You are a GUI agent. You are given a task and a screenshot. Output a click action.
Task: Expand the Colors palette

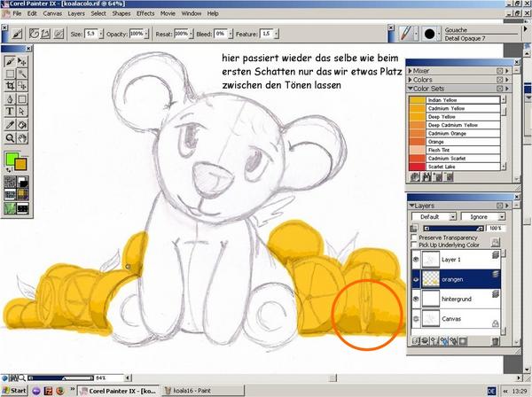pos(411,80)
